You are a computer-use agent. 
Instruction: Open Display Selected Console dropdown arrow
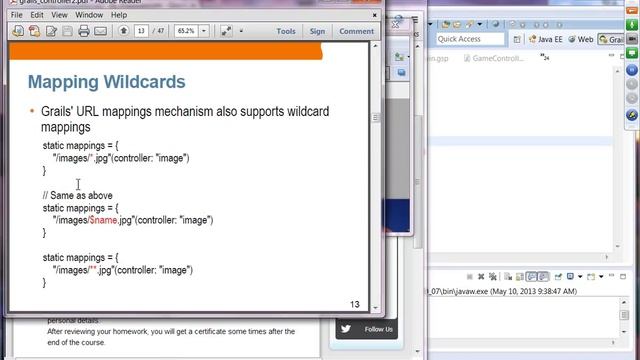(x=580, y=277)
